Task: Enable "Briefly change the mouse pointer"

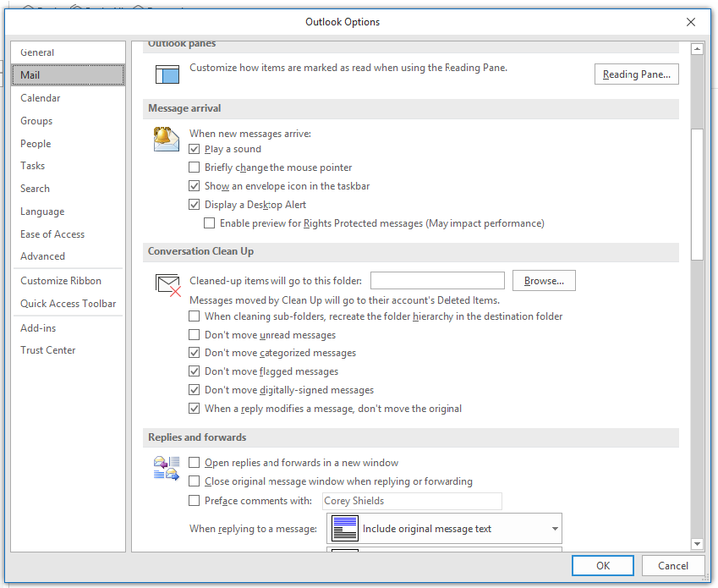Action: click(x=195, y=167)
